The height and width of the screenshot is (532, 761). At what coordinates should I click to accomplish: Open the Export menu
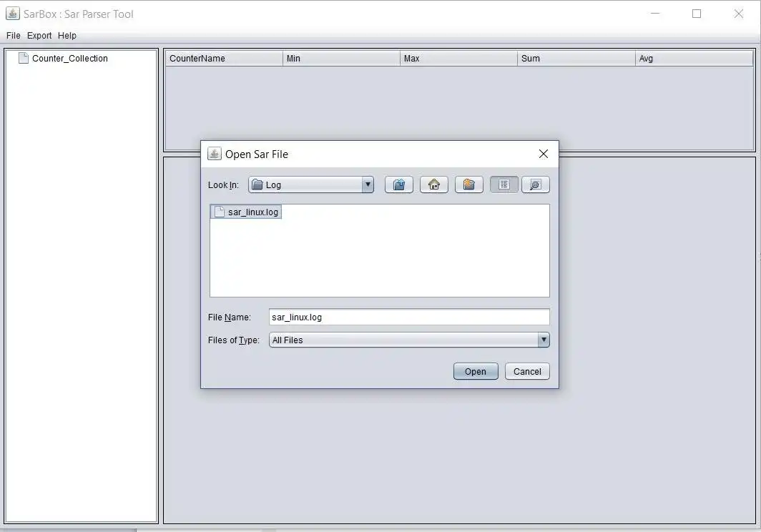(x=39, y=36)
